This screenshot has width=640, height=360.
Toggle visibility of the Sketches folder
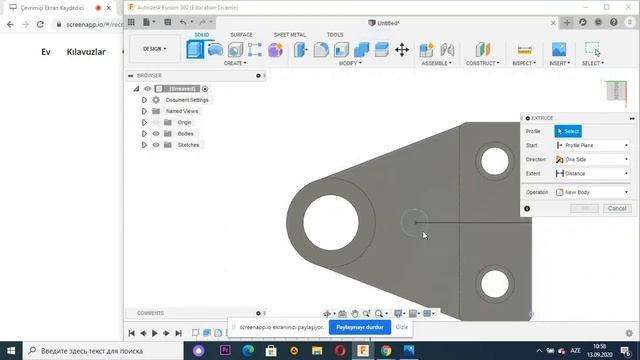pos(156,145)
